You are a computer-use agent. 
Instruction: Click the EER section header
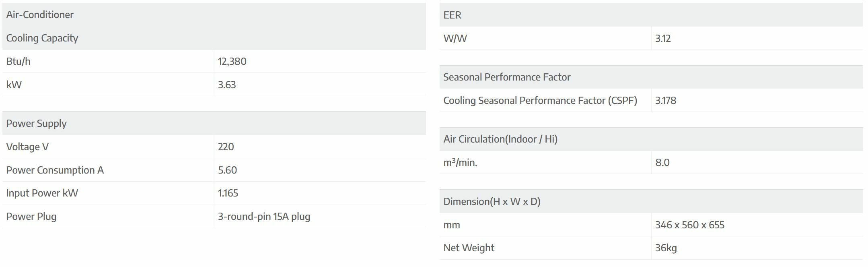(x=452, y=15)
